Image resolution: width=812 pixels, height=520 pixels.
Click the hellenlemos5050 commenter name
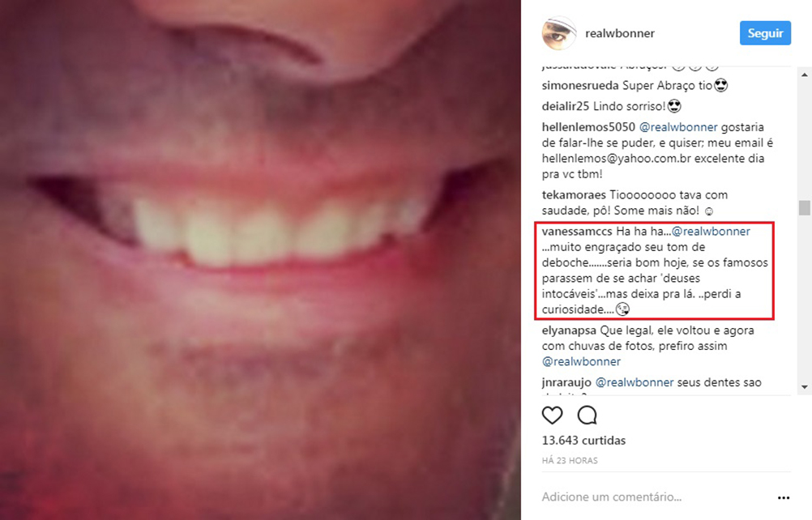pos(588,127)
